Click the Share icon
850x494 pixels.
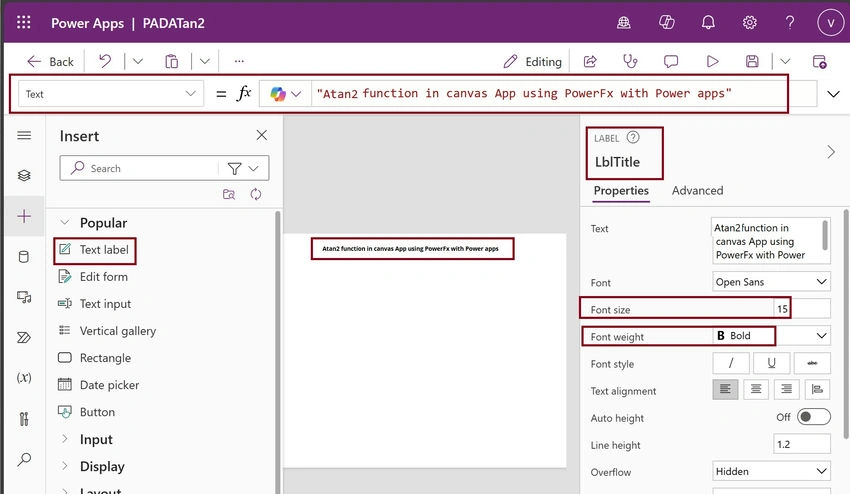590,61
